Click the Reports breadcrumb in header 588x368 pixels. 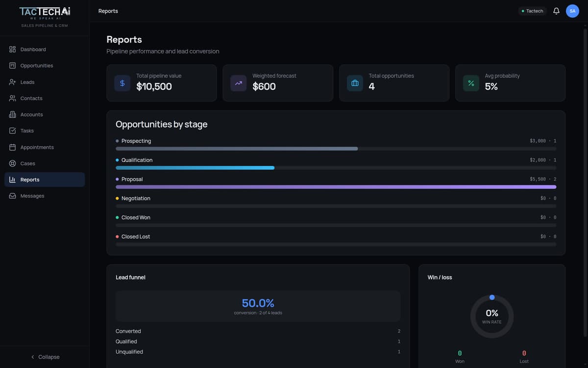[108, 11]
